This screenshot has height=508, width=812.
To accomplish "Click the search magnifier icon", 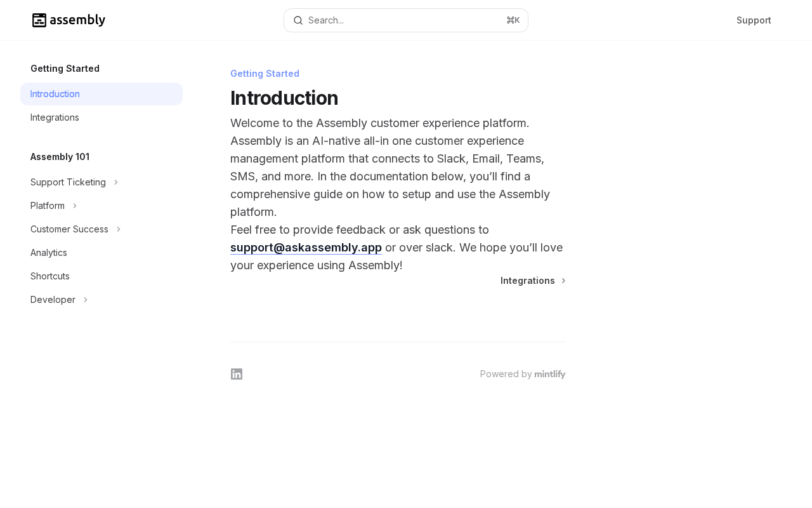I will point(298,20).
